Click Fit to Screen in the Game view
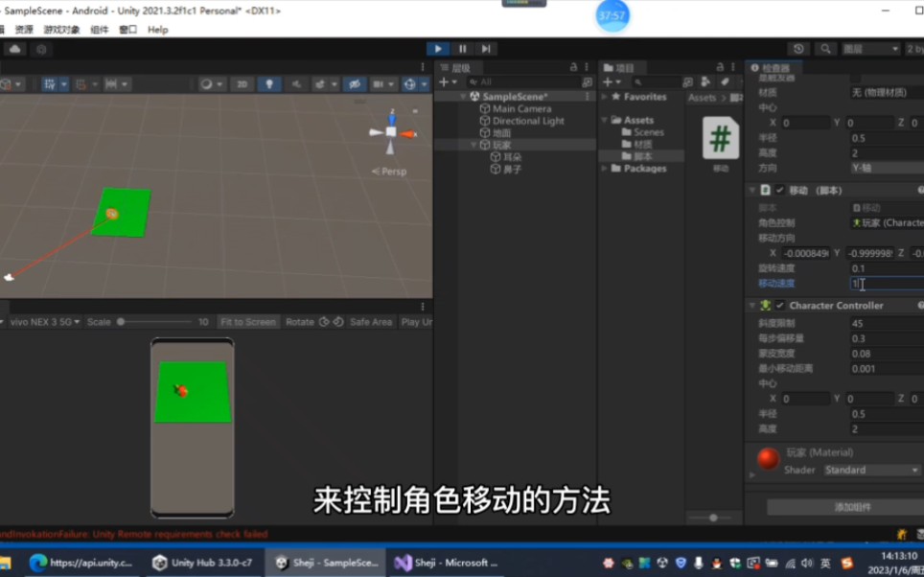Viewport: 924px width, 577px height. coord(247,322)
